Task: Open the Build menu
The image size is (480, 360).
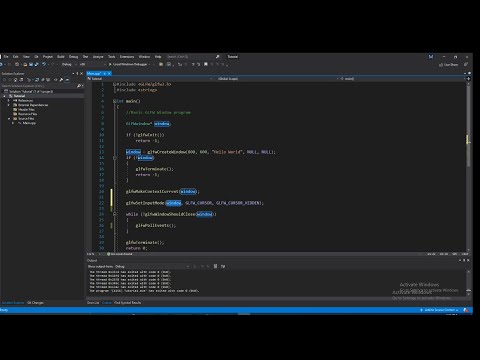Action: [x=61, y=57]
